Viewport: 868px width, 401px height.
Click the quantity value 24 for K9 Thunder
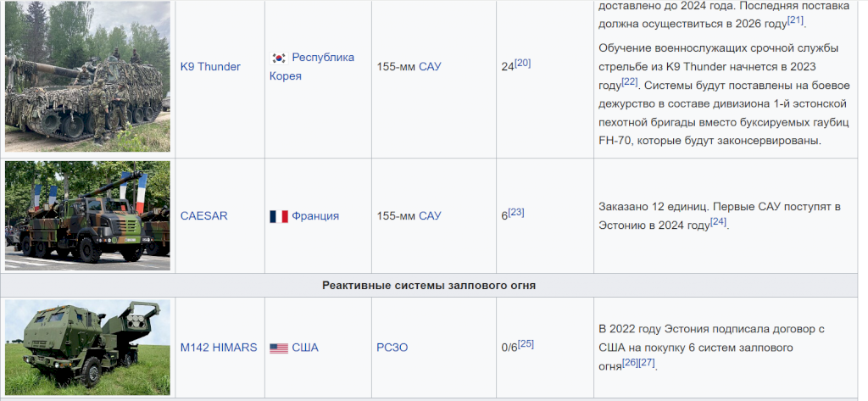(508, 68)
